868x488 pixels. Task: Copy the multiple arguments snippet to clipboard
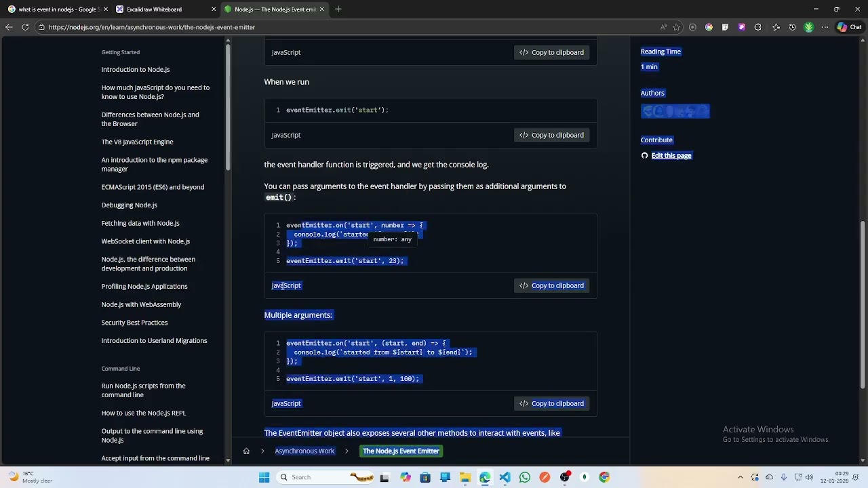click(551, 403)
